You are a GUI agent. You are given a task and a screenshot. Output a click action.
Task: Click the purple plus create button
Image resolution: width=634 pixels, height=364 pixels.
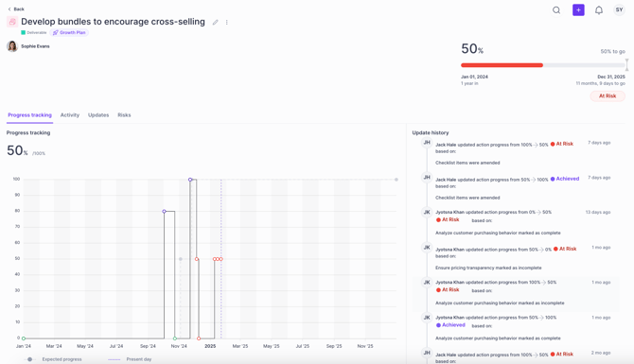click(578, 10)
